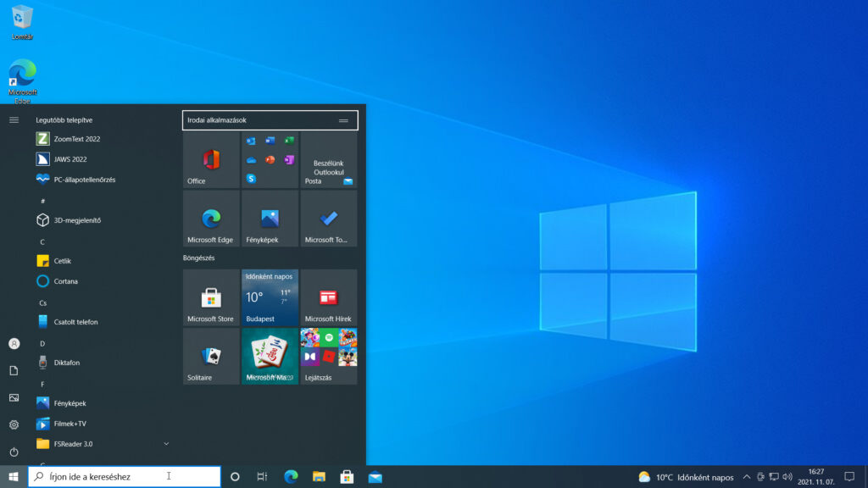
Task: Open the Power button in Start
Action: coord(14,452)
